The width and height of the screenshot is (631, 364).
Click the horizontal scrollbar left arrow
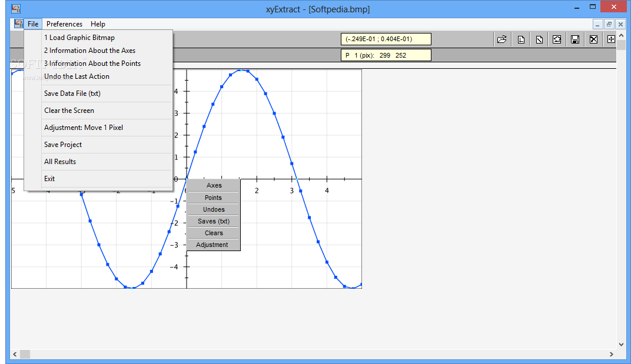[x=15, y=355]
